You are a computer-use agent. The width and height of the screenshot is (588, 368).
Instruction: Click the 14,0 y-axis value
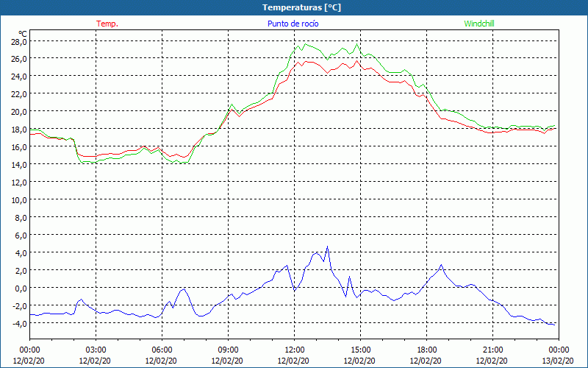[19, 164]
